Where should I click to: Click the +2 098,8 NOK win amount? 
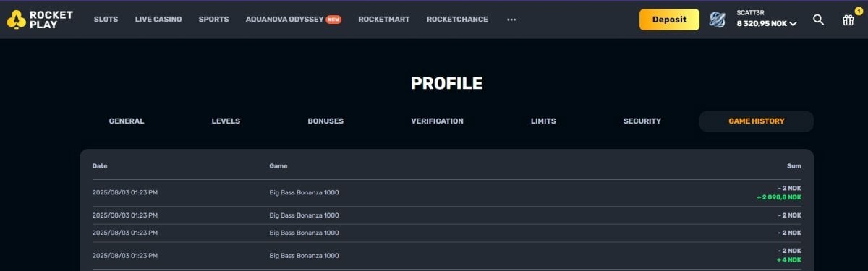pyautogui.click(x=779, y=197)
